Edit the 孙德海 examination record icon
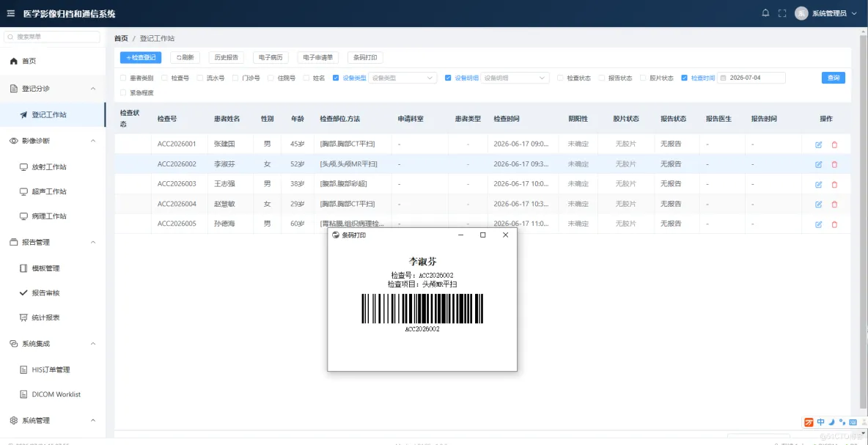The height and width of the screenshot is (445, 868). click(819, 224)
